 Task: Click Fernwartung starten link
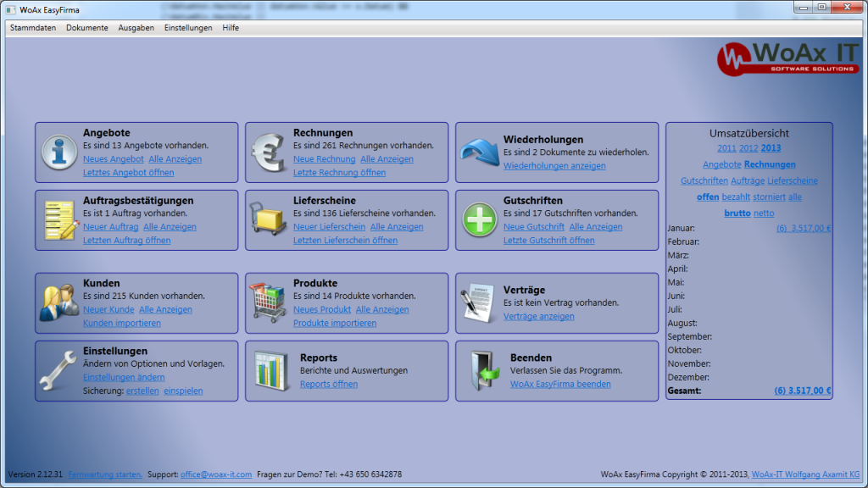click(105, 474)
